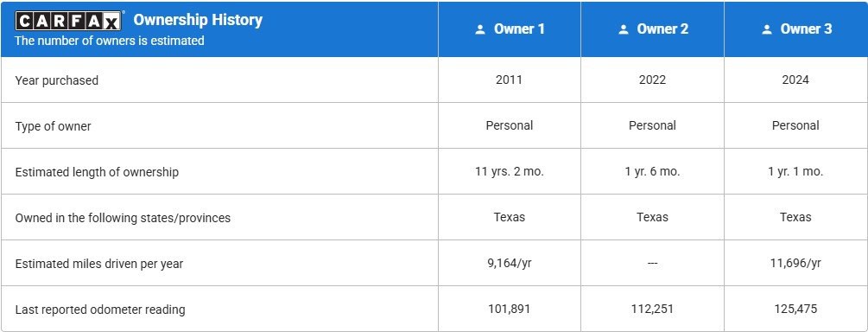Click the CARFAX logo
The height and width of the screenshot is (332, 868).
point(68,21)
